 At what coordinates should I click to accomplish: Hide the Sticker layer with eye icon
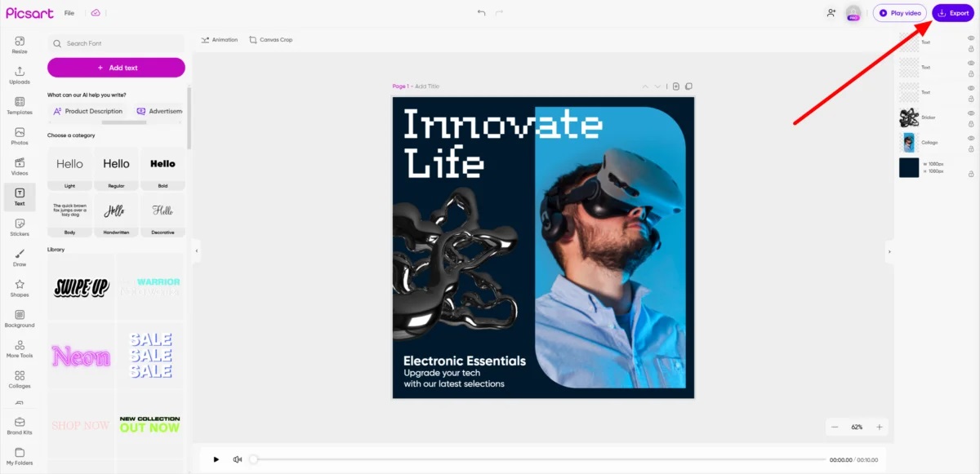[971, 113]
